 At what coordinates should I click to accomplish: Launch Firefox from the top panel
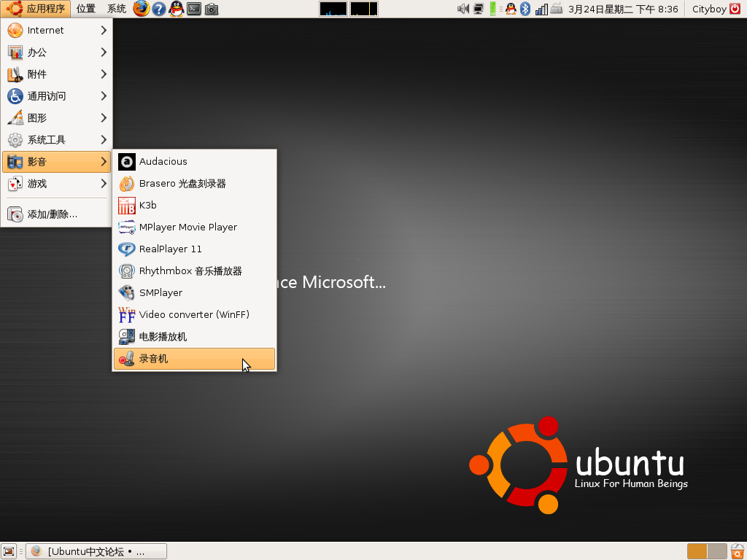[x=141, y=9]
